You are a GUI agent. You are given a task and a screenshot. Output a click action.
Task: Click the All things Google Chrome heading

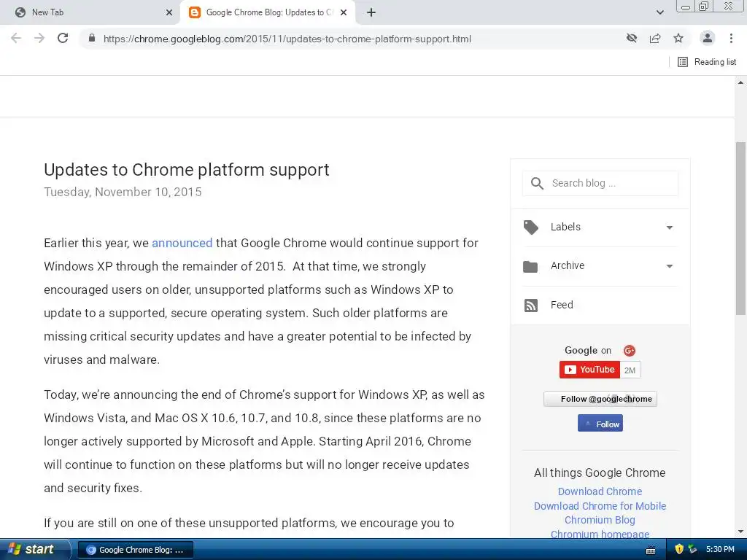pos(600,472)
